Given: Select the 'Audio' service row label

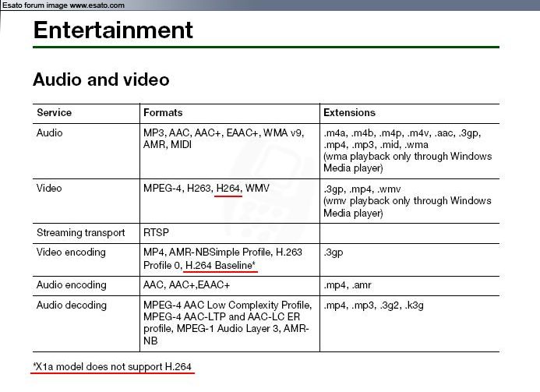Looking at the screenshot, I should pyautogui.click(x=50, y=133).
